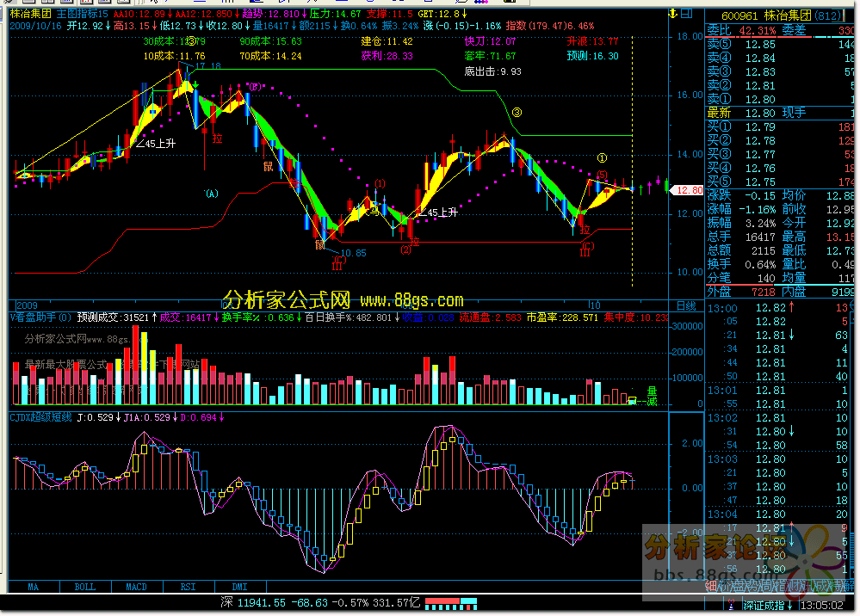Click the 13:05:02 clock in status bar
This screenshot has height=616, width=860.
coord(822,605)
